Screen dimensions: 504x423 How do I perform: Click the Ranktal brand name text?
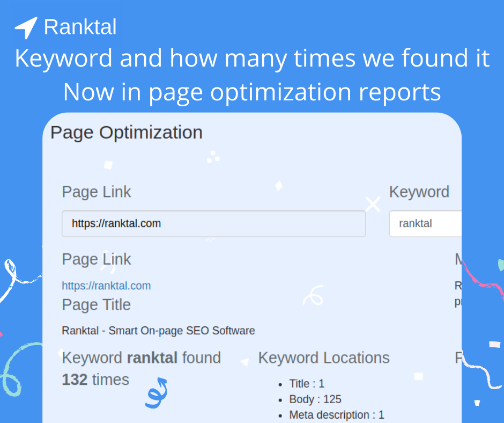tap(80, 27)
